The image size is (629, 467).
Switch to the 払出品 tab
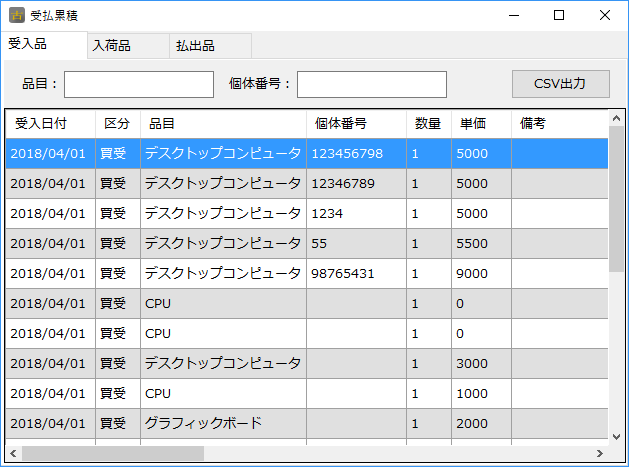(x=195, y=46)
